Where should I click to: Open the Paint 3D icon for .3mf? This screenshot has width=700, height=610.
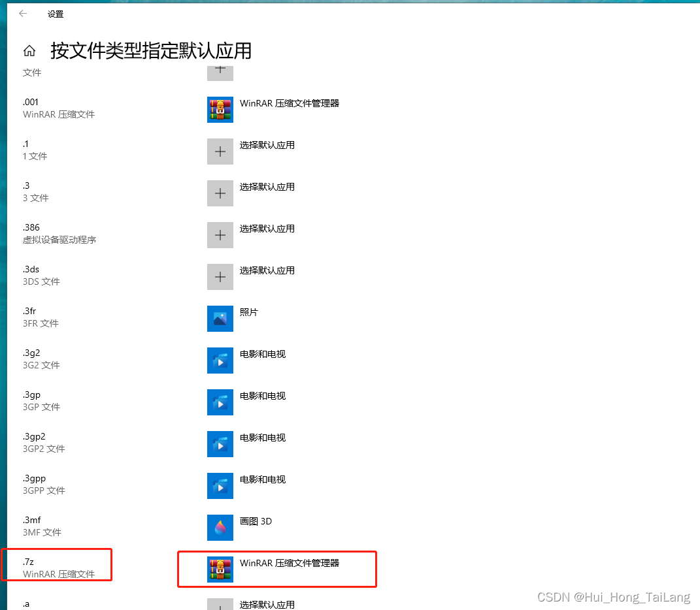coord(220,528)
